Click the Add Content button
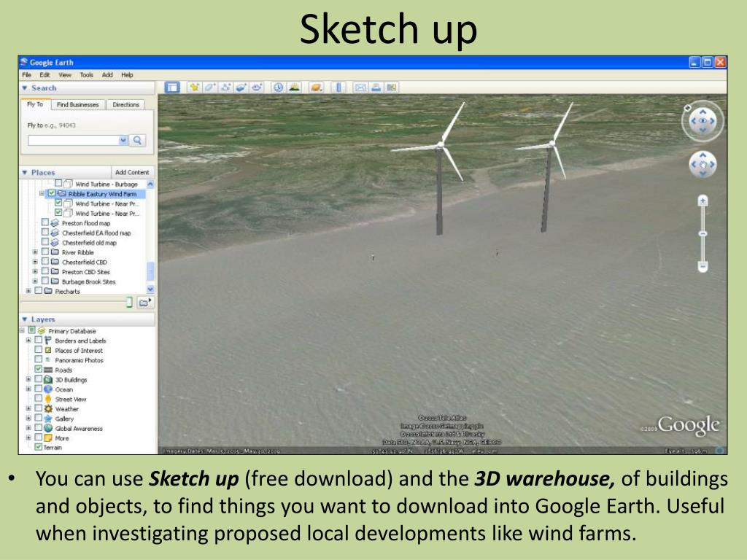Image resolution: width=747 pixels, height=560 pixels. (132, 172)
